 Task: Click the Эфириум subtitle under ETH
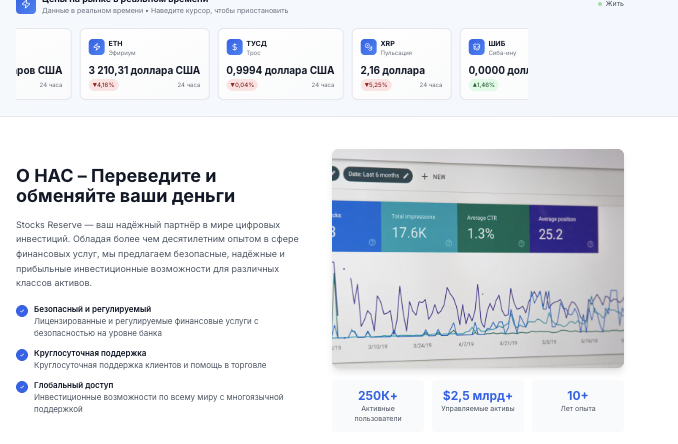point(122,53)
